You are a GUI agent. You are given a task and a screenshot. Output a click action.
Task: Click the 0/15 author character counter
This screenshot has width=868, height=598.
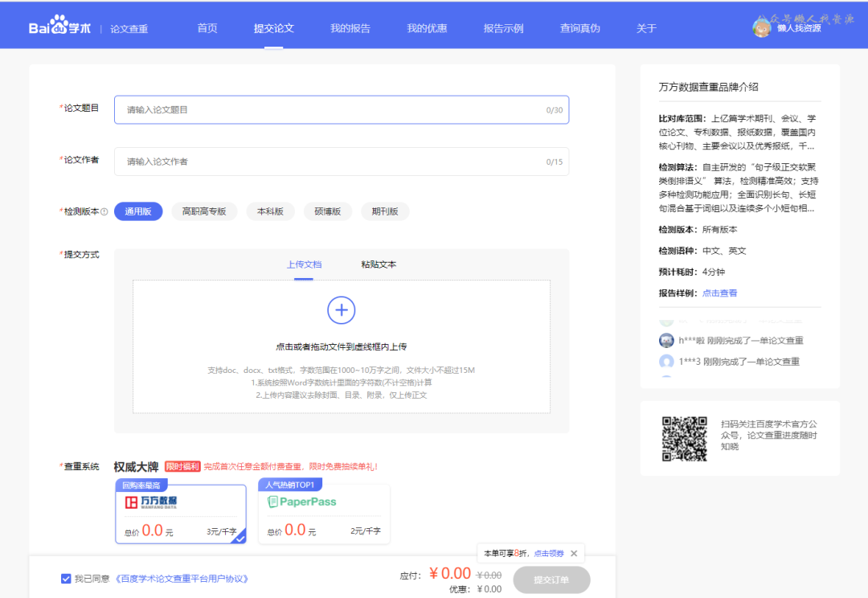click(x=554, y=162)
